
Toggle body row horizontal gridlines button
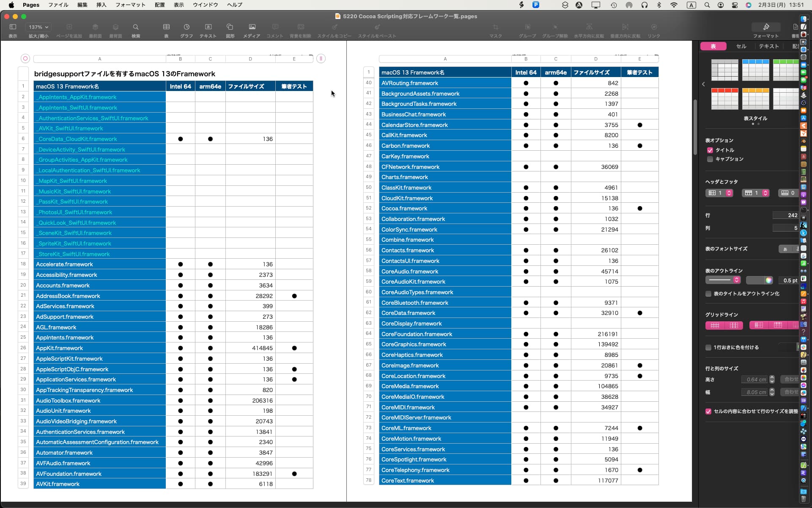click(x=715, y=325)
